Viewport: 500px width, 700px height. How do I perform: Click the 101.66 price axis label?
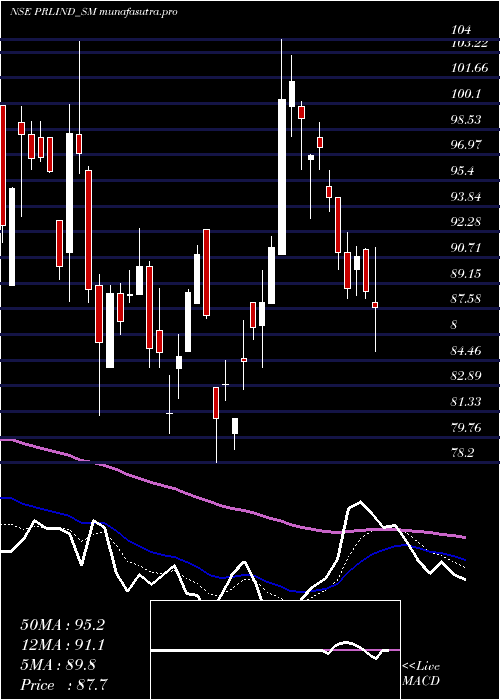pos(470,68)
